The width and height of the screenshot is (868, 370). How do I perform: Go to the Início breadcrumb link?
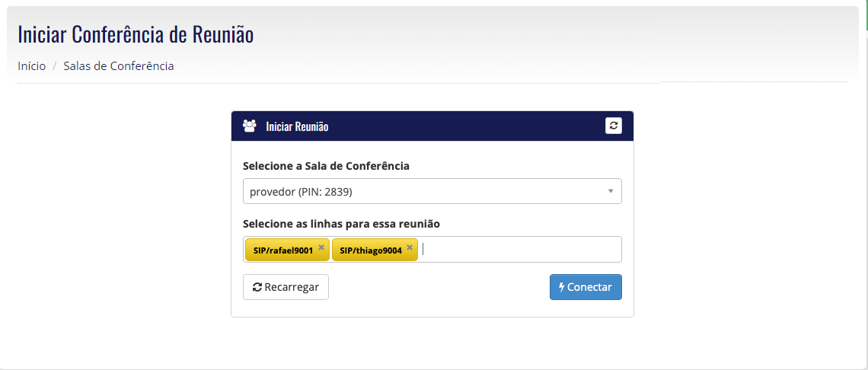31,66
